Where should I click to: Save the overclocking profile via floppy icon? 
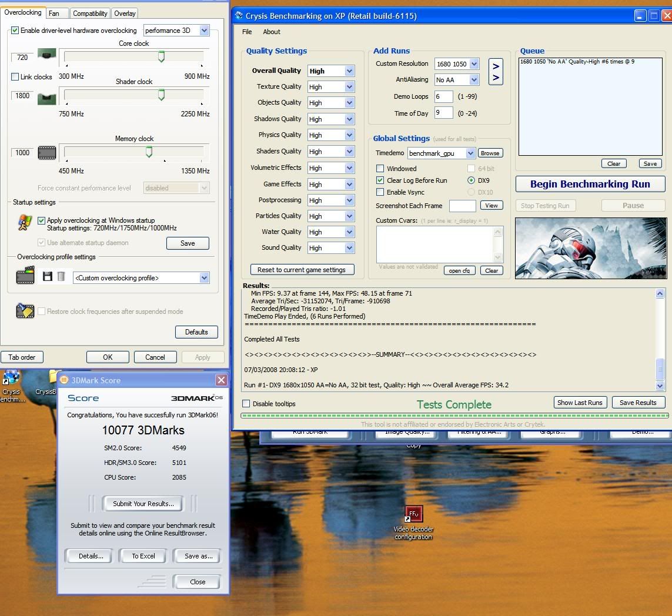point(48,276)
